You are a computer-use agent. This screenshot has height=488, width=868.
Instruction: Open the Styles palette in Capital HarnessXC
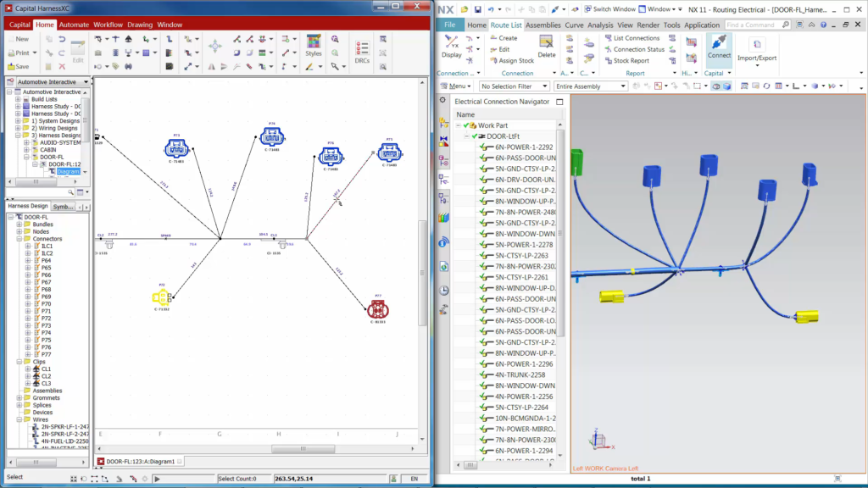pyautogui.click(x=314, y=46)
